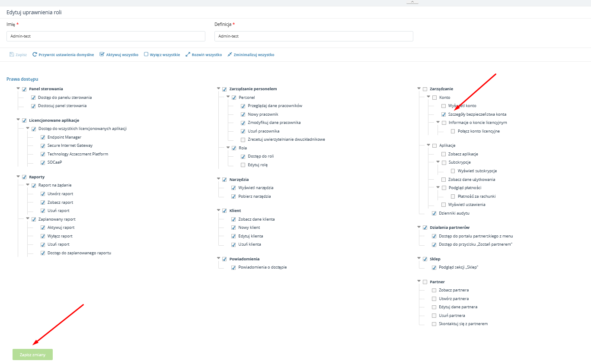Collapse the Personel subtree arrow
This screenshot has height=364, width=591.
(x=228, y=97)
